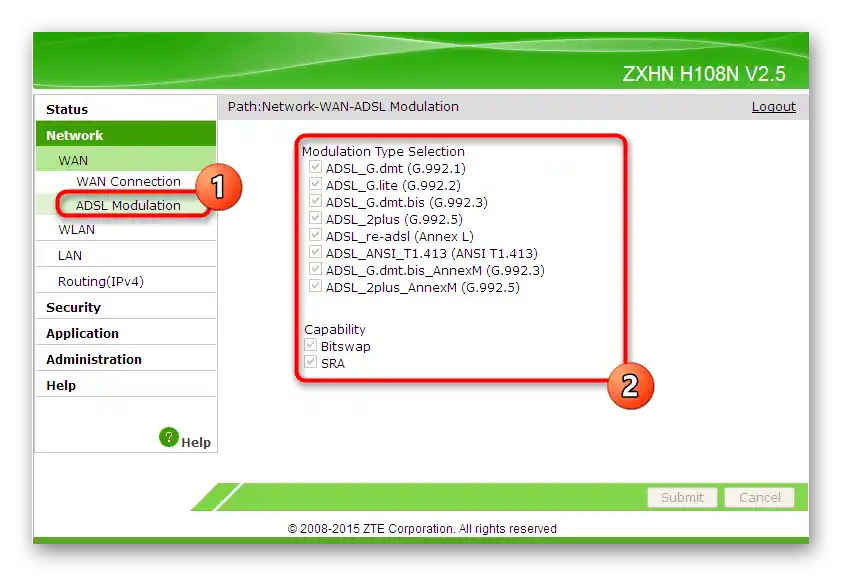Viewport: 841px width, 576px height.
Task: Expand the Administration menu section
Action: click(x=126, y=359)
